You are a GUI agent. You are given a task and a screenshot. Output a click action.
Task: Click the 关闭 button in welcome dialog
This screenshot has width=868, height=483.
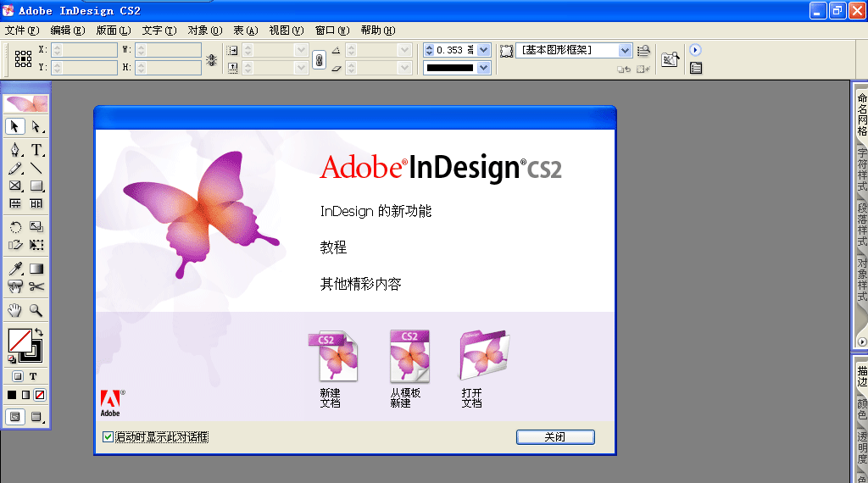coord(555,437)
